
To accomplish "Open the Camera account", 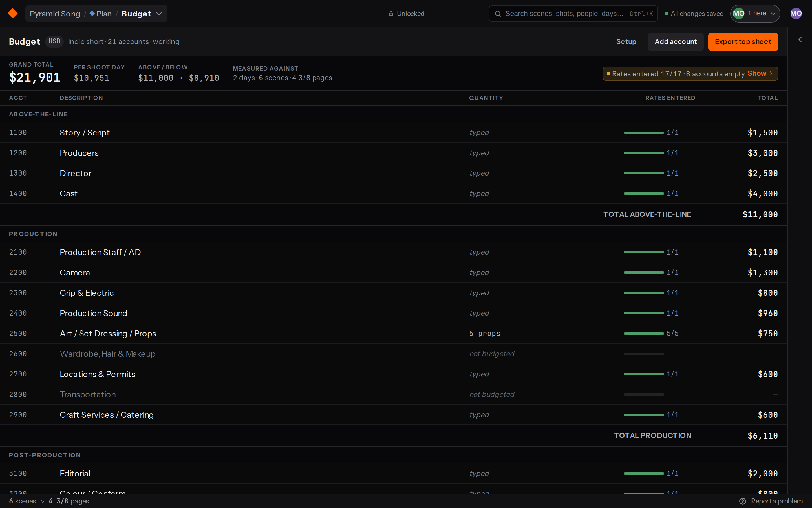I will coord(394,272).
